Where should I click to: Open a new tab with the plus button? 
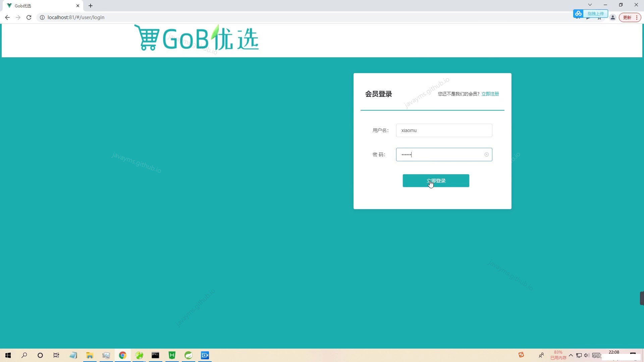91,6
